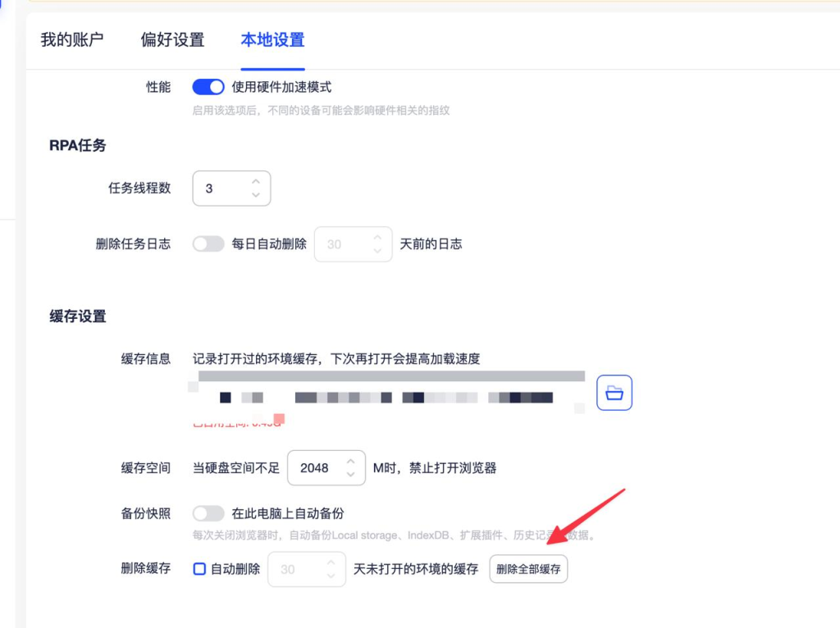The width and height of the screenshot is (840, 628).
Task: Increase cache auto-delete days up arrow
Action: click(331, 562)
